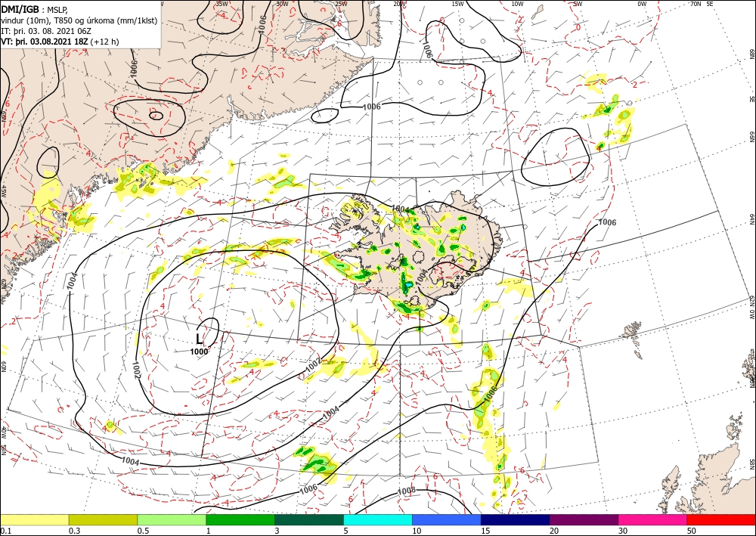The width and height of the screenshot is (756, 536).
Task: Click the red 50 mm legend segment
Action: (721, 519)
